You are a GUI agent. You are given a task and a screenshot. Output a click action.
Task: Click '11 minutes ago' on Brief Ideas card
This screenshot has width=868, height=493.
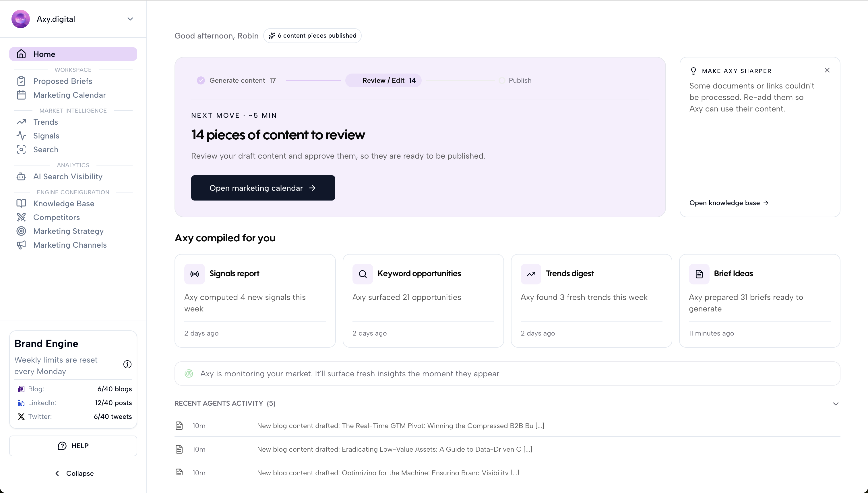click(711, 333)
